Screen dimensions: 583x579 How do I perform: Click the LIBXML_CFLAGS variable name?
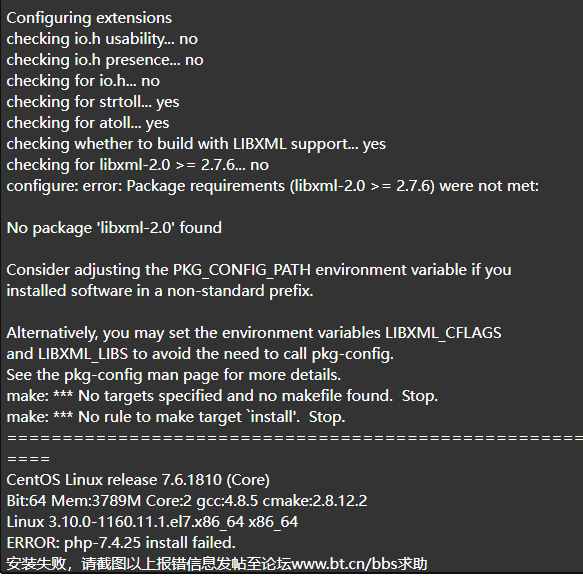coord(443,333)
